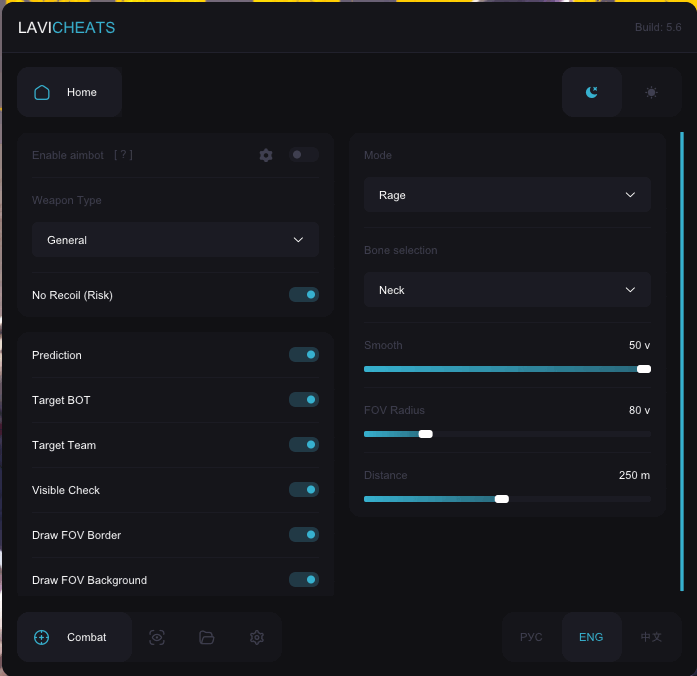Select the Combat tab label
This screenshot has width=697, height=676.
click(87, 637)
